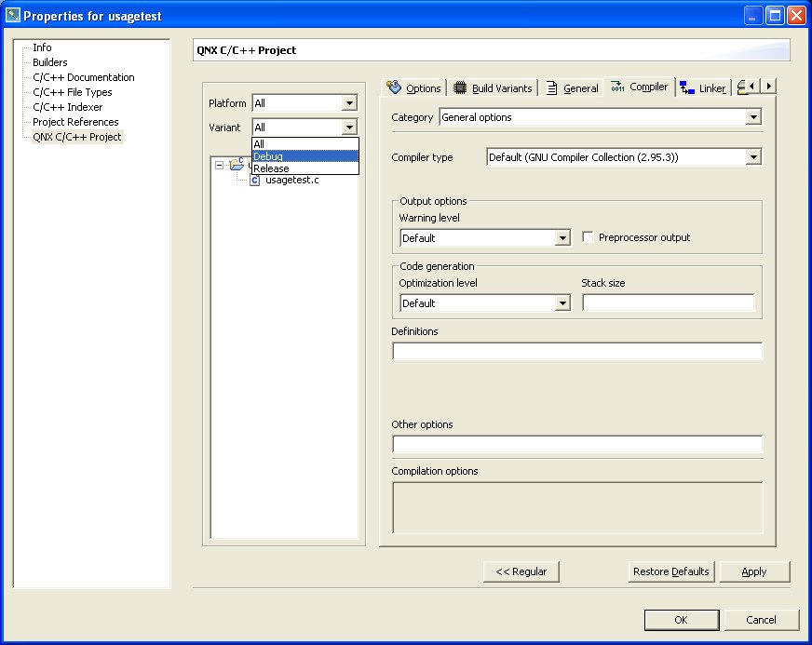Open the Compiler type dropdown
This screenshot has height=645, width=812.
753,157
